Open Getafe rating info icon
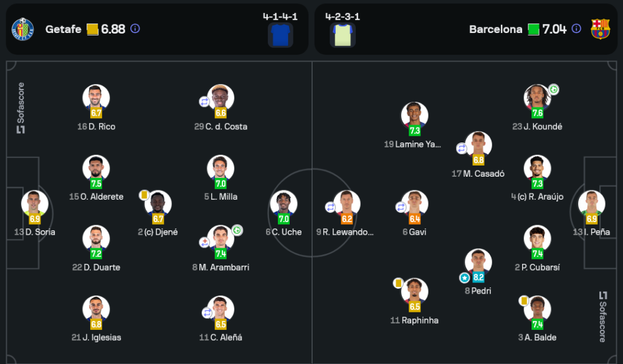623x364 pixels. [135, 29]
